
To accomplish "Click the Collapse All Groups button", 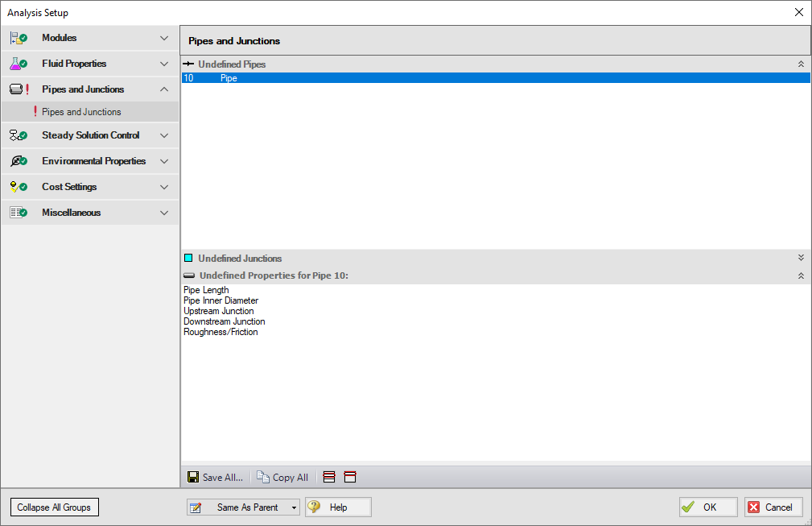I will click(55, 507).
